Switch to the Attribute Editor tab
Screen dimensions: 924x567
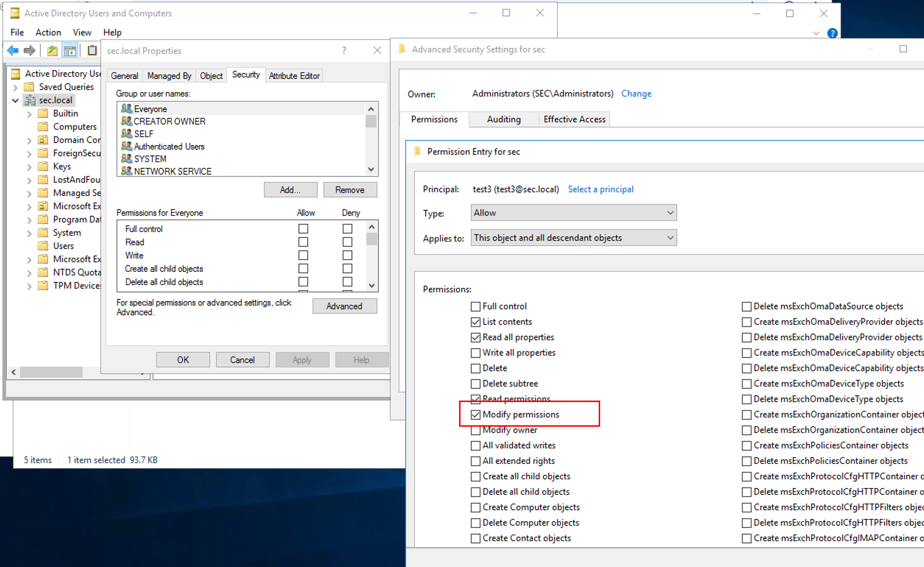coord(294,76)
